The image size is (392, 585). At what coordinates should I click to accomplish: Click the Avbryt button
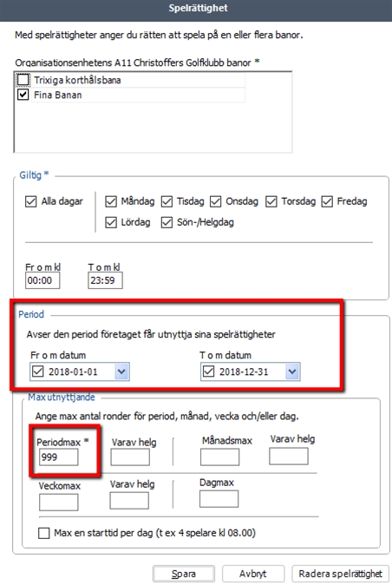coord(253,574)
